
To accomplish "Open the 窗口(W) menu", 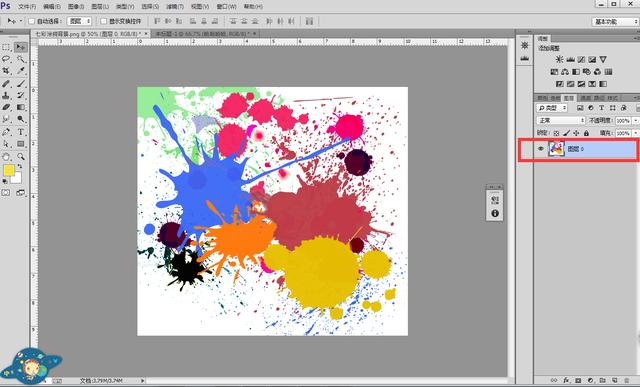I will point(226,7).
